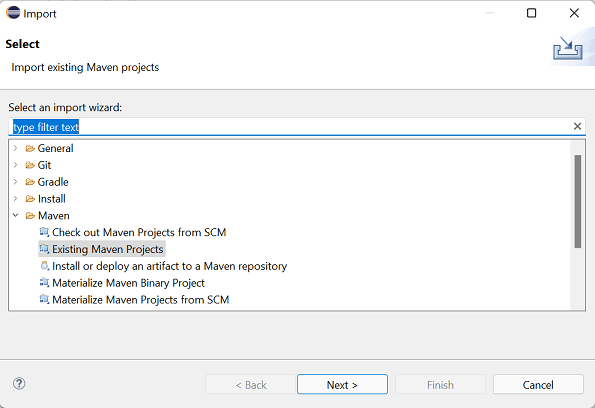Expand the Gradle tree node

point(16,181)
